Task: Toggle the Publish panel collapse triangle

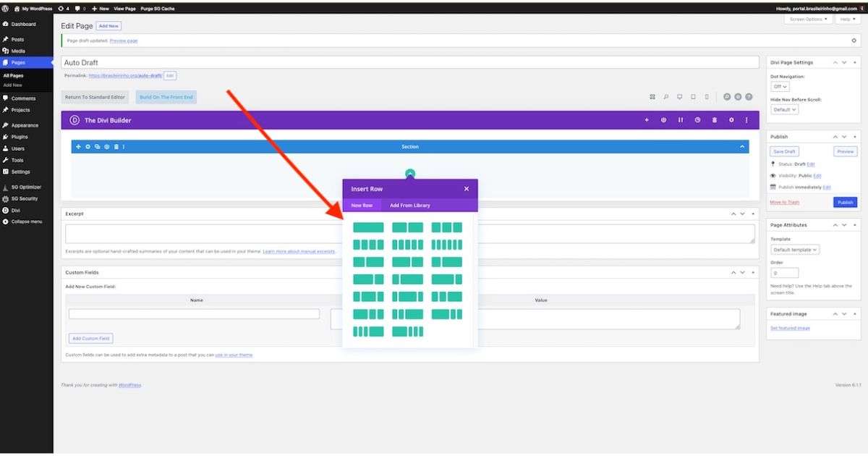Action: click(856, 137)
